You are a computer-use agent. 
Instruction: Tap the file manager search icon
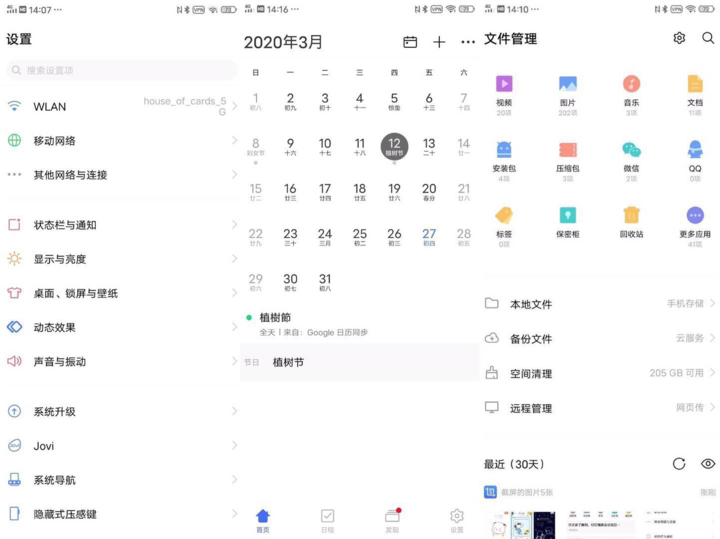click(708, 38)
